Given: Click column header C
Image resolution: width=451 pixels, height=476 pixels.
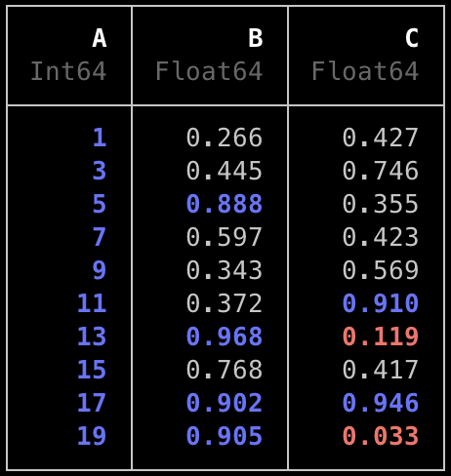Looking at the screenshot, I should coord(412,38).
